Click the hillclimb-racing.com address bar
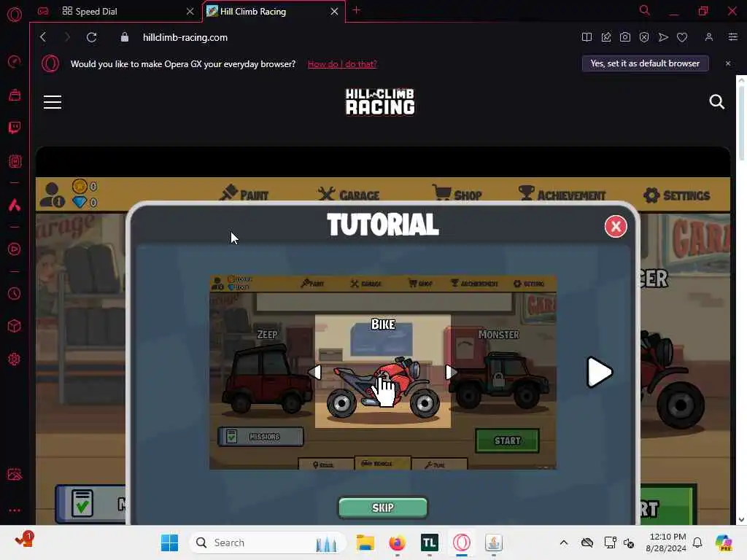747x560 pixels. click(x=185, y=37)
